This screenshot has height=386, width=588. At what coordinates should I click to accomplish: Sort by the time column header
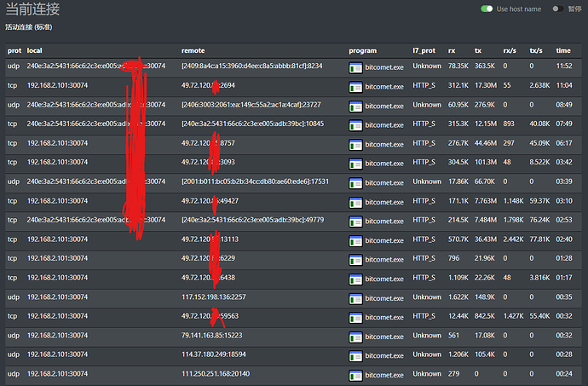(563, 50)
